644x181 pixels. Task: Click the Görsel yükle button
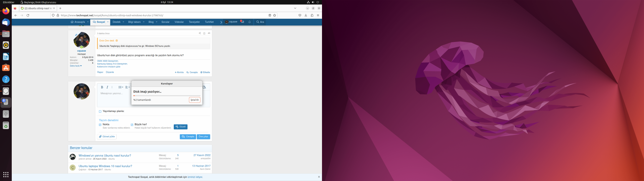click(107, 136)
